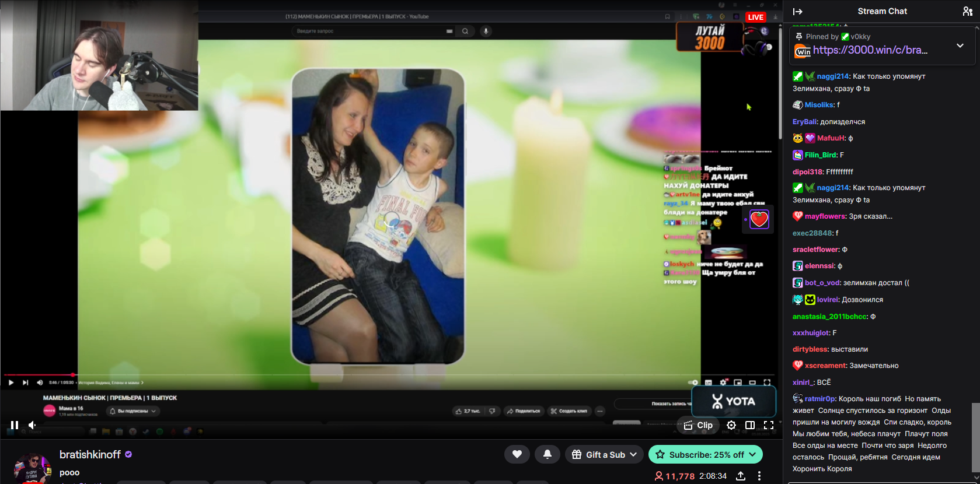Click xscreament username in chat
Viewport: 980px width, 484px height.
point(825,366)
